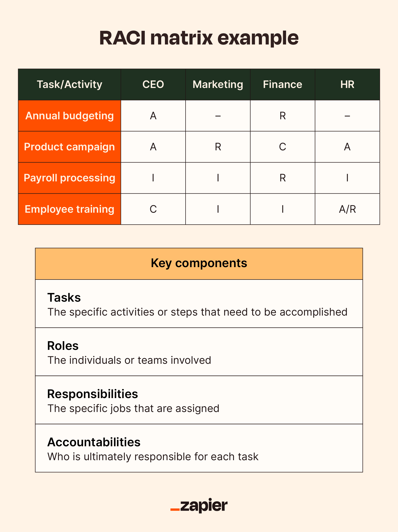
Task: Click the Accountabilities heading
Action: (94, 442)
